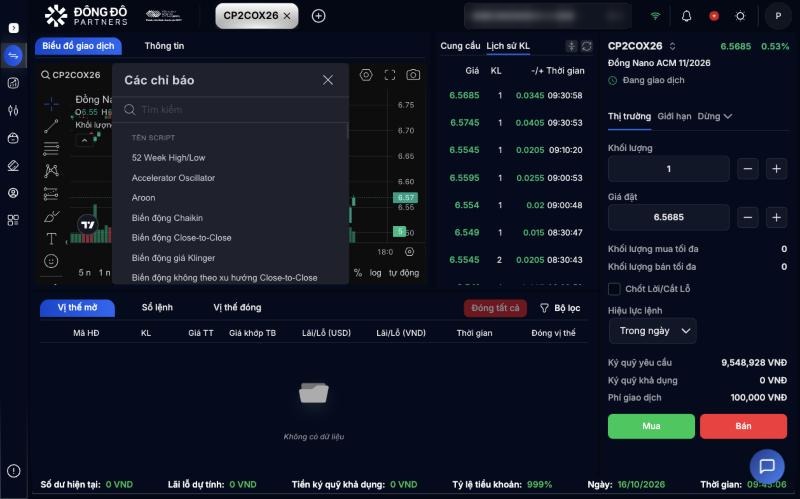This screenshot has width=800, height=499.
Task: Open symbol switcher arrows beside CP2COX26
Action: coord(672,46)
